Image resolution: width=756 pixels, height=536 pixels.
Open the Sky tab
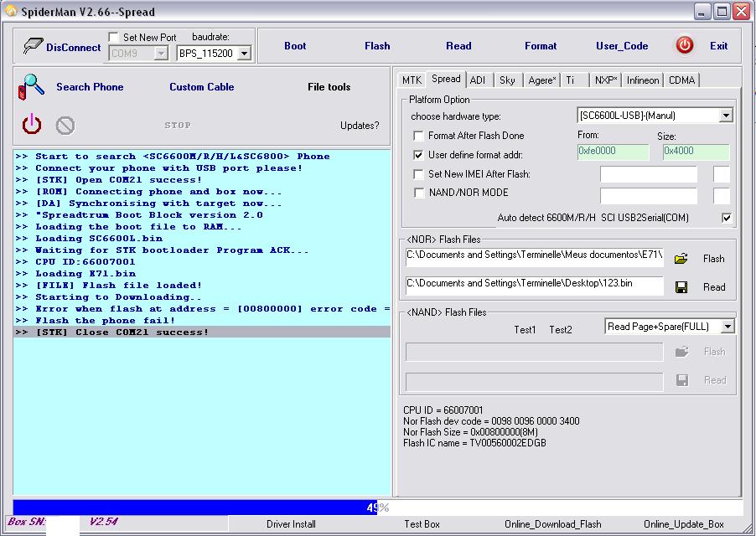[x=507, y=80]
